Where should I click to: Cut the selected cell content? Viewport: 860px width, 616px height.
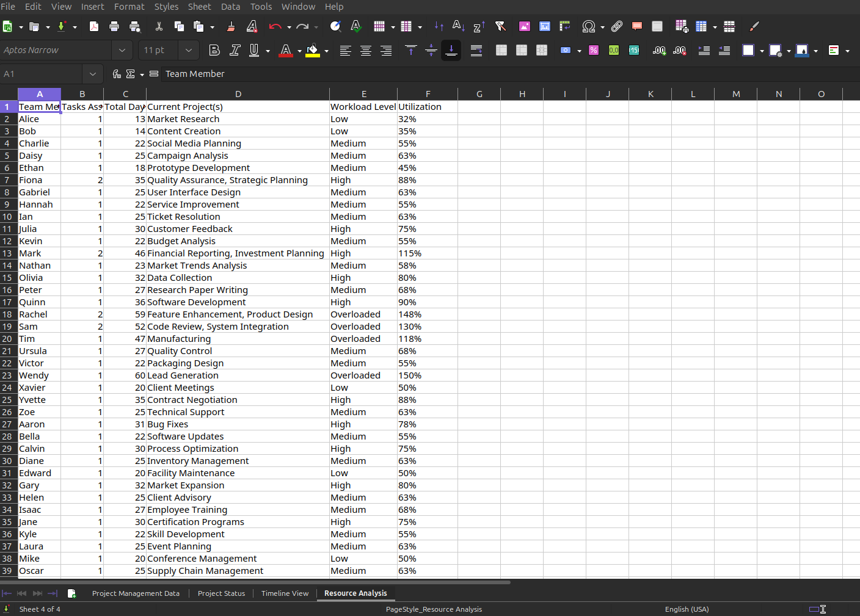(159, 26)
